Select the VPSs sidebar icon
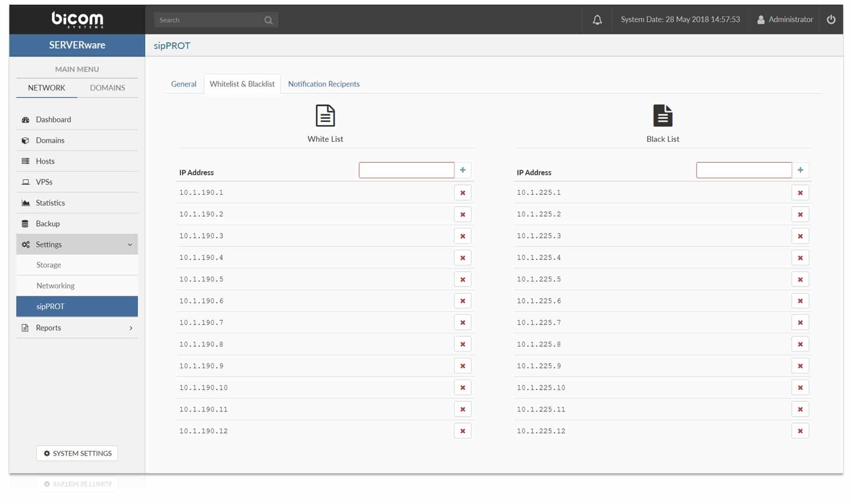Viewport: 852px width, 504px height. [x=26, y=182]
